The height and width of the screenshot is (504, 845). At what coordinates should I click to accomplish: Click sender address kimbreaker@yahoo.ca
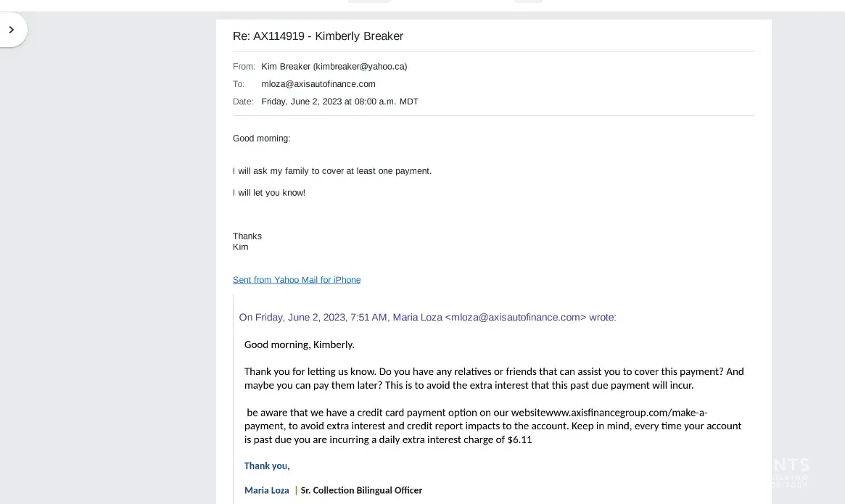(360, 67)
